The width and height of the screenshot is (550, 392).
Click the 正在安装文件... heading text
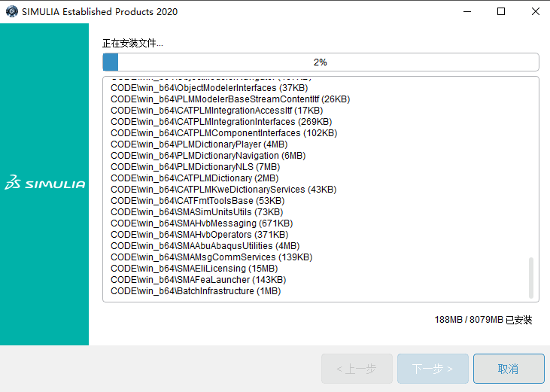click(132, 43)
